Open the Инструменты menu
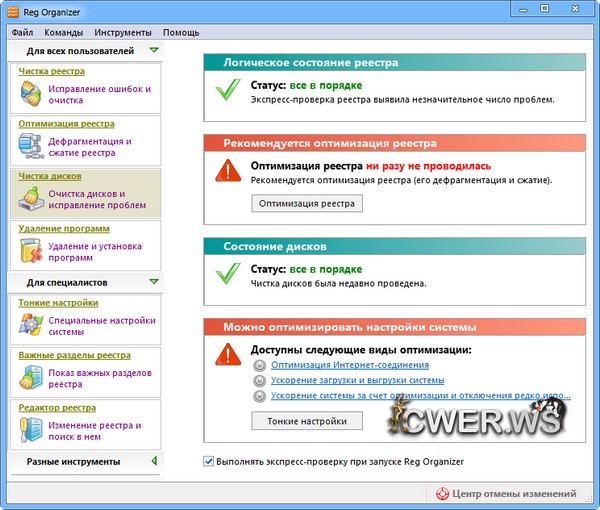Viewport: 600px width, 510px height. 124,32
